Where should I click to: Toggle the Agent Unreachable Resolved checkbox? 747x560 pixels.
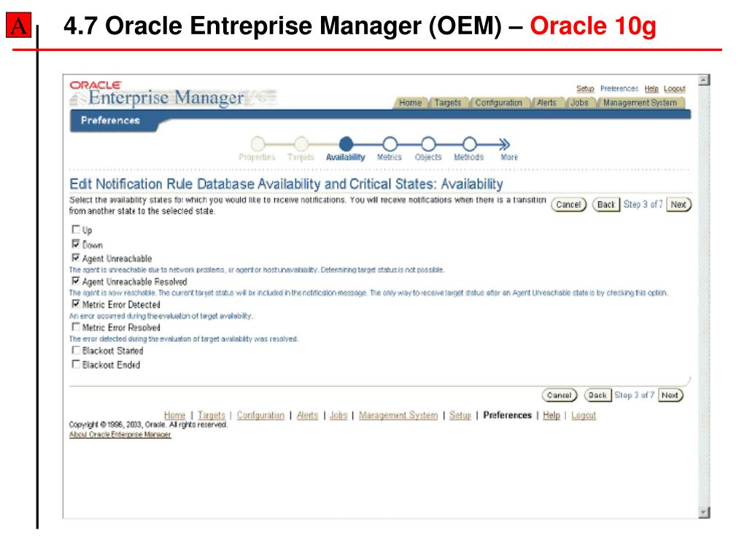[x=75, y=281]
